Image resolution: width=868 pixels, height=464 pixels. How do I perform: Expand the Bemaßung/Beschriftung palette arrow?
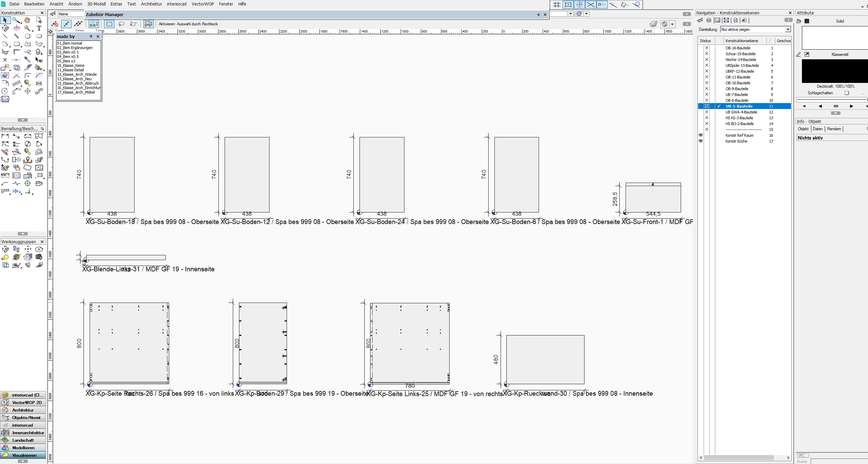[23, 234]
